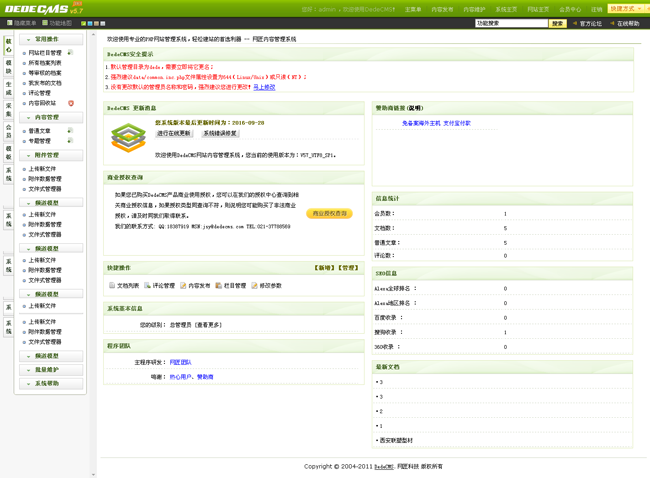The image size is (650, 478).
Task: Click the 系统错误修复 button
Action: 220,133
